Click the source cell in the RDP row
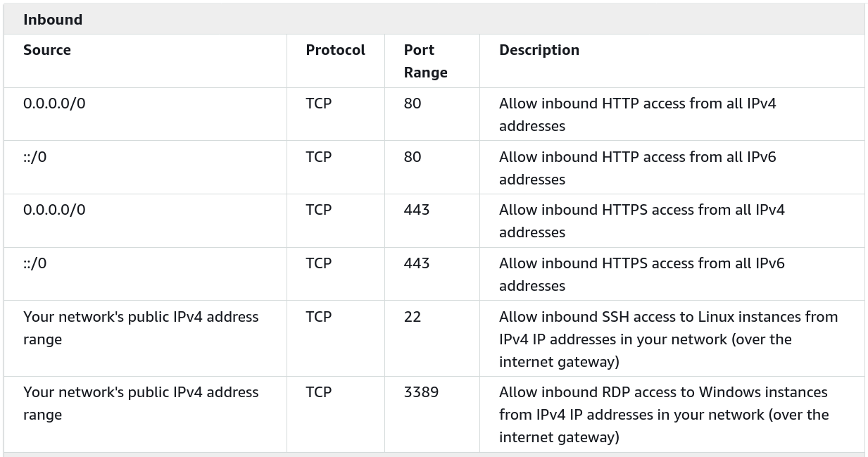 click(141, 403)
